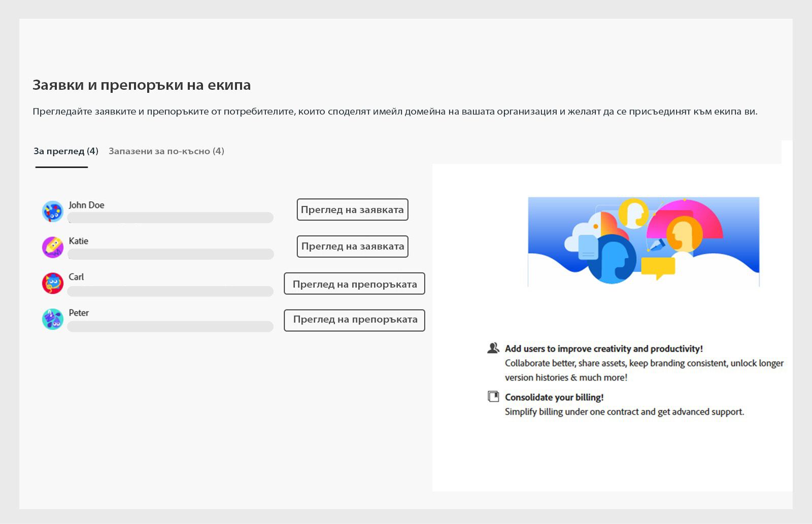Screen dimensions: 812x524
Task: Click the Add users to improve creativity heading
Action: coord(604,348)
